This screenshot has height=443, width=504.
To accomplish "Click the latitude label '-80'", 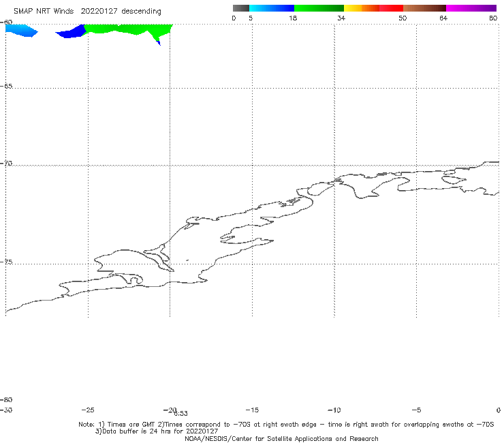I will click(x=6, y=399).
